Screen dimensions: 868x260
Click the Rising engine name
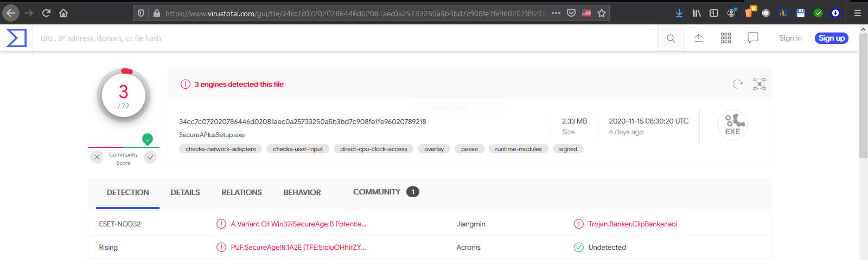click(x=108, y=247)
